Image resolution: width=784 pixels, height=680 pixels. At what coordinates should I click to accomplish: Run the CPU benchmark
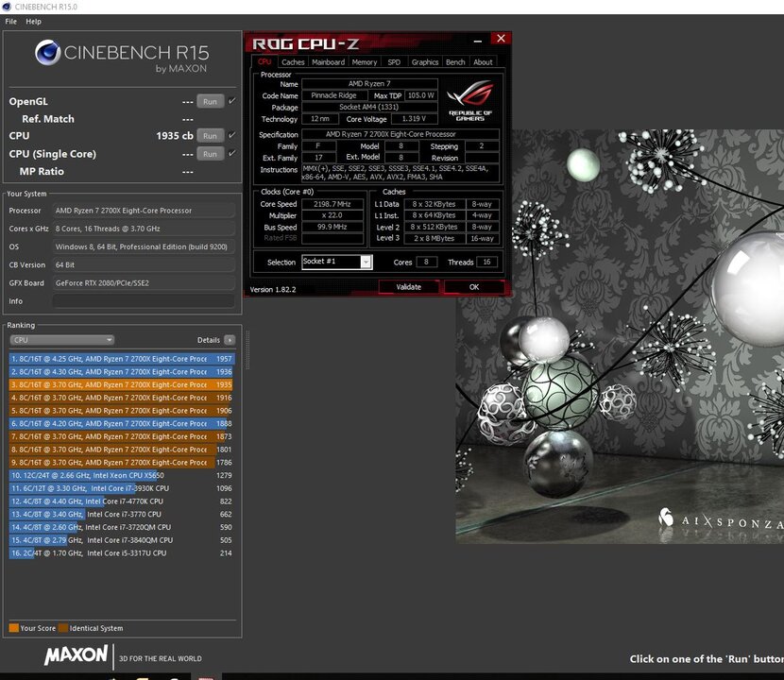point(210,135)
